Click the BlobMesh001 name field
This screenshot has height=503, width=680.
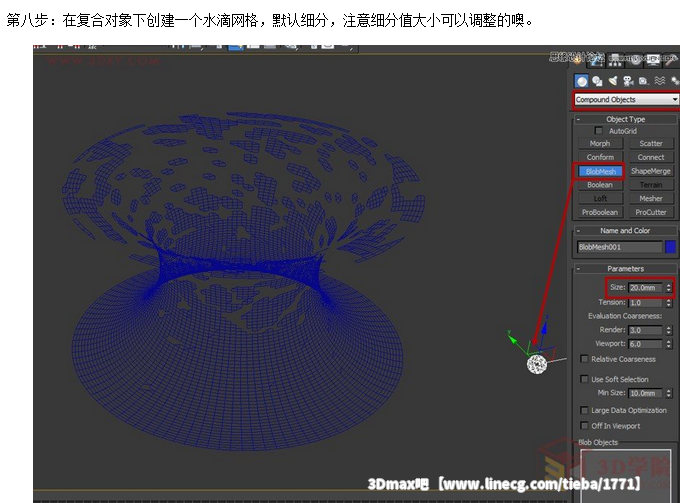click(x=619, y=247)
